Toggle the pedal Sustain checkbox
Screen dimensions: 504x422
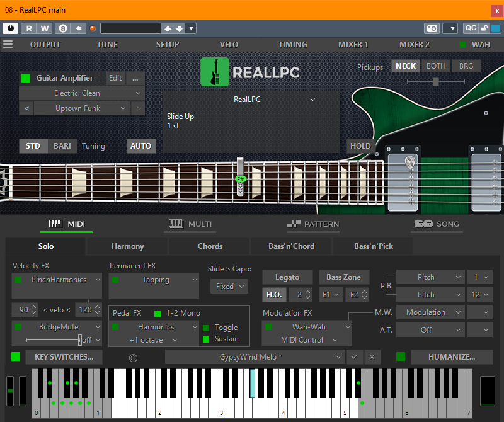206,339
